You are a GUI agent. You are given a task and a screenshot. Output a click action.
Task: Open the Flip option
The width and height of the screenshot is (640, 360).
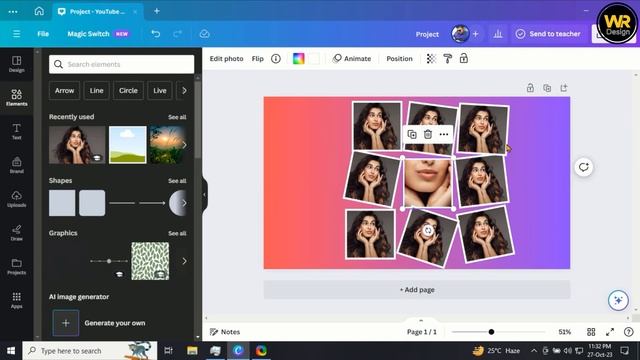click(x=258, y=59)
